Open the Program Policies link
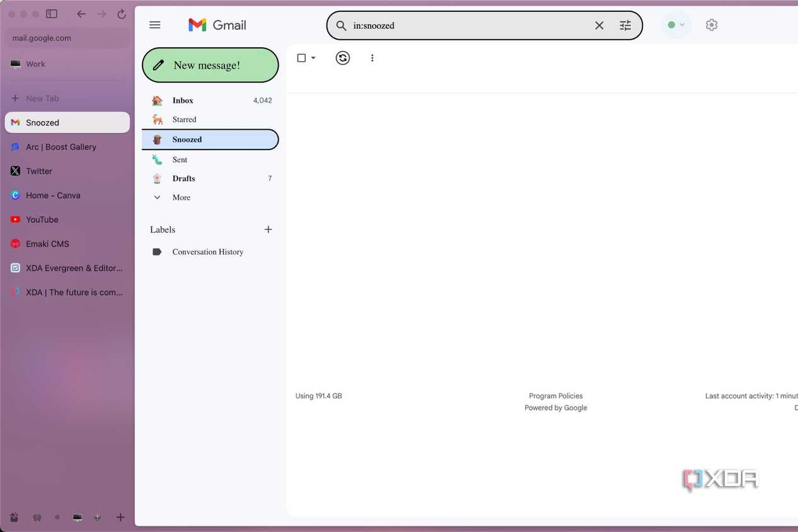Image resolution: width=798 pixels, height=532 pixels. tap(556, 396)
